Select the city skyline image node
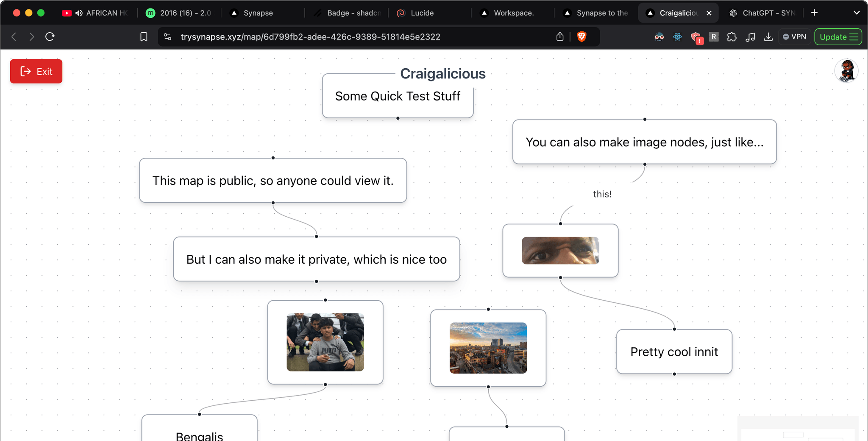Viewport: 868px width, 441px height. click(x=488, y=348)
